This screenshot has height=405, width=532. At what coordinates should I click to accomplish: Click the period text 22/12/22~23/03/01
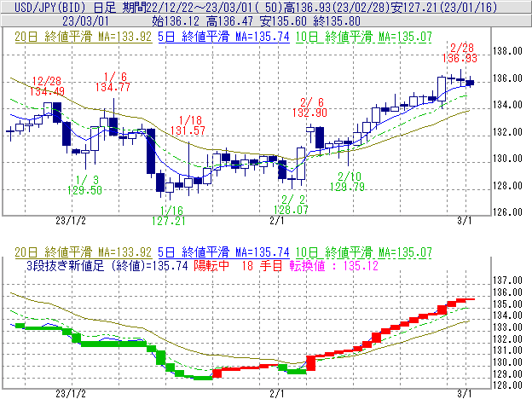click(203, 7)
